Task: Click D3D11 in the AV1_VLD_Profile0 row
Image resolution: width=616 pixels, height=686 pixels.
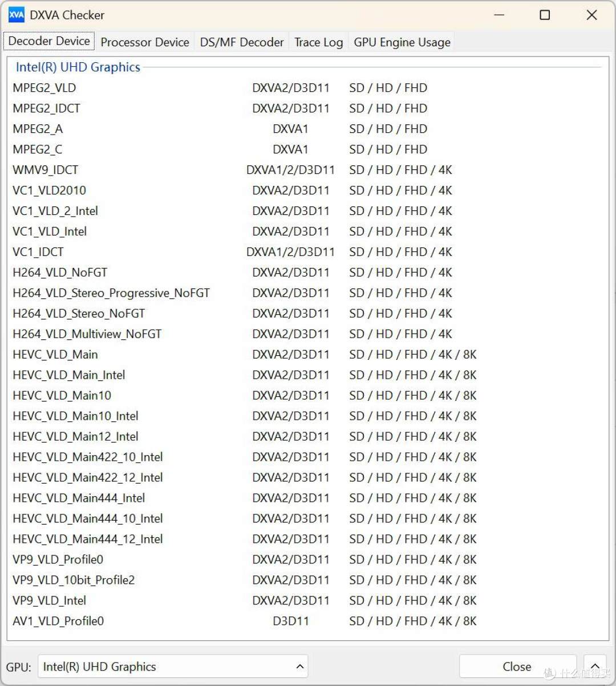Action: 291,622
